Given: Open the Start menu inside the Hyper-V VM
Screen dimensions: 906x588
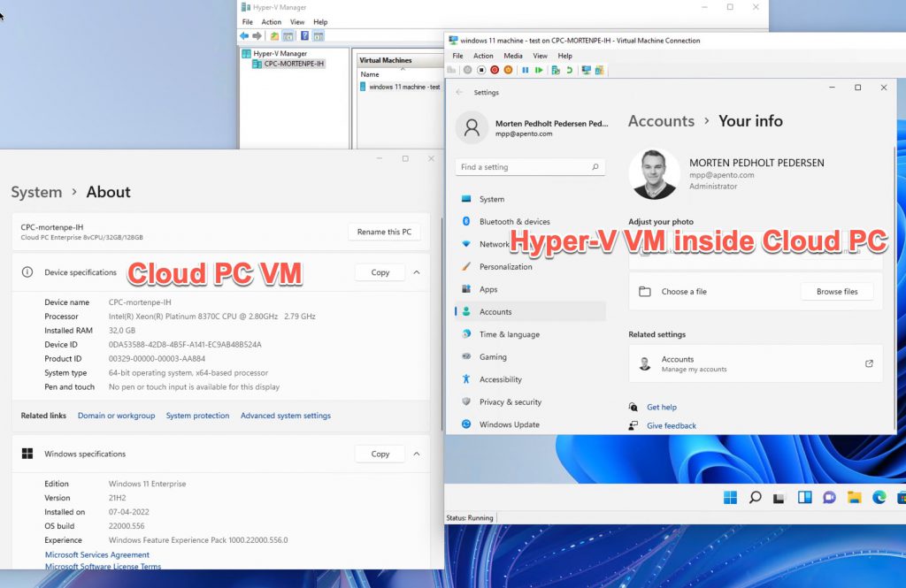Looking at the screenshot, I should pos(730,497).
